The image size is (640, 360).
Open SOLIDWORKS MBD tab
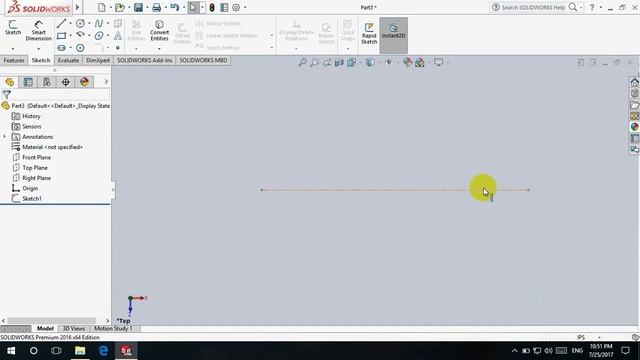point(203,60)
